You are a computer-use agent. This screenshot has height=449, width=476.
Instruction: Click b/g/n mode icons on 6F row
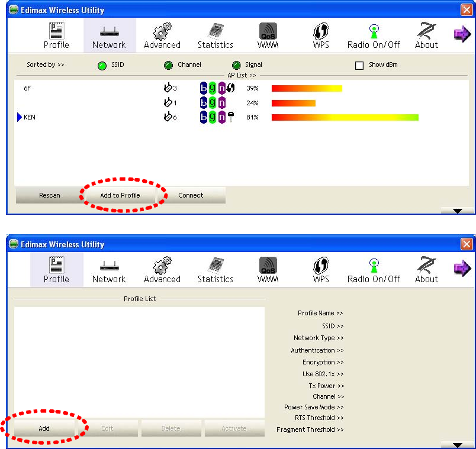pyautogui.click(x=213, y=88)
